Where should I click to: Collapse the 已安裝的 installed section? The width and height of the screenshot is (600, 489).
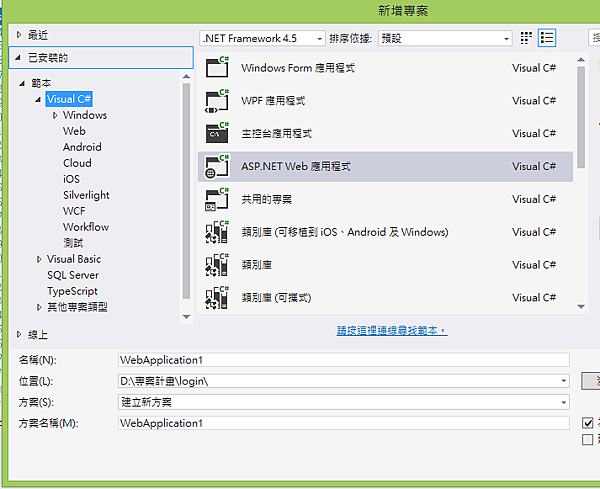coord(18,58)
